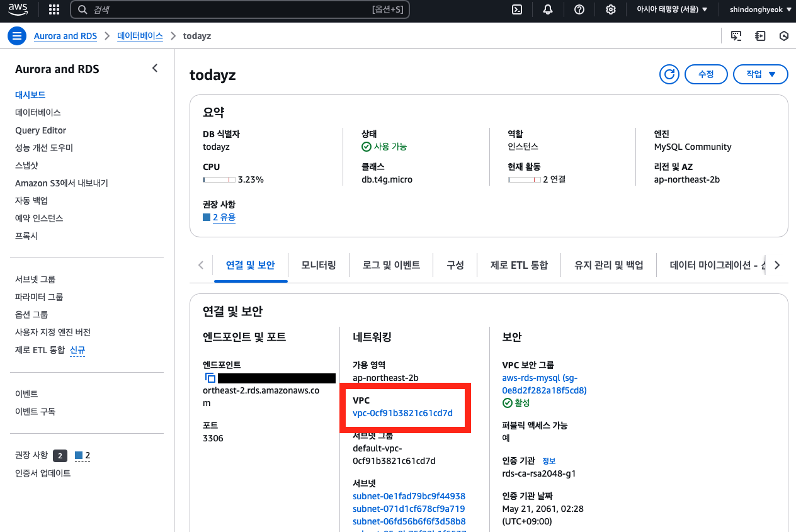Open 사용자 지정 엔진 버전 in sidebar
This screenshot has width=796, height=532.
(53, 332)
